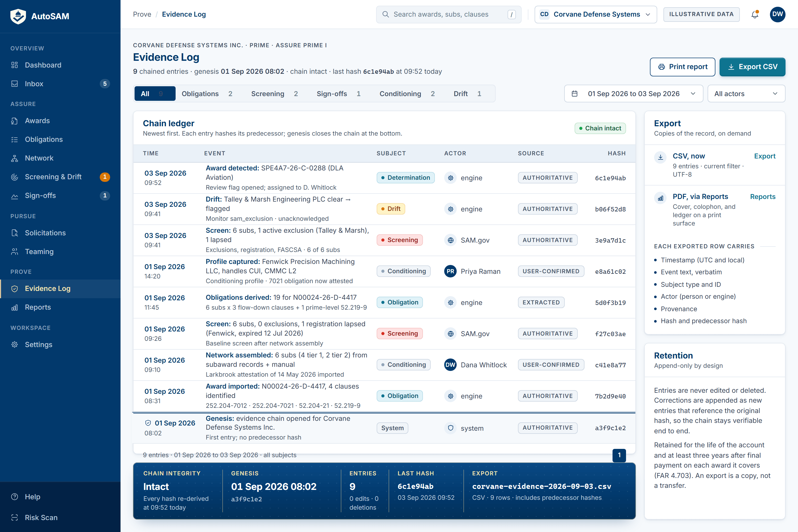Screen dimensions: 798x532
Task: Click the Export link for CSV
Action: tap(764, 156)
